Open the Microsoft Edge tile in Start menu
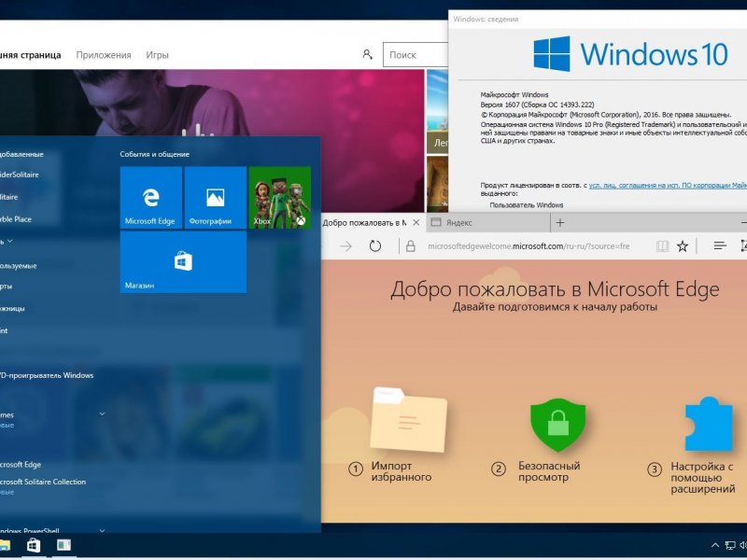The image size is (747, 560). click(151, 198)
